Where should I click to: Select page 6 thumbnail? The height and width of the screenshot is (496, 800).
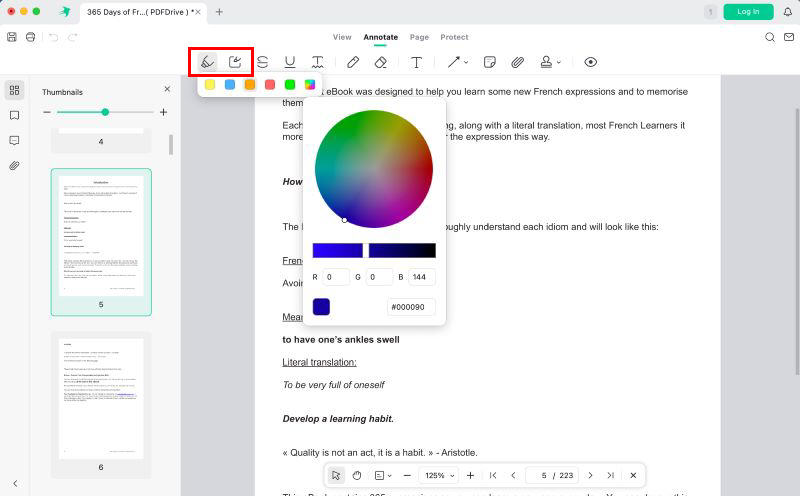pos(101,405)
